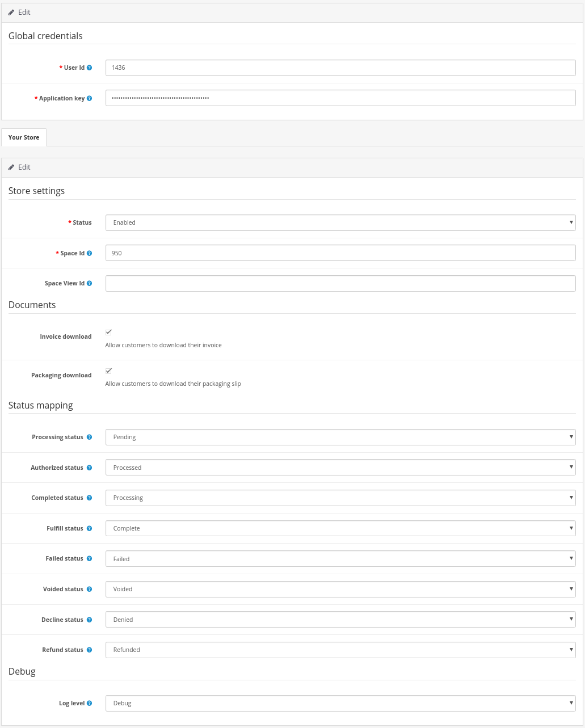
Task: Click the help icon next to User Id
Action: (x=89, y=68)
